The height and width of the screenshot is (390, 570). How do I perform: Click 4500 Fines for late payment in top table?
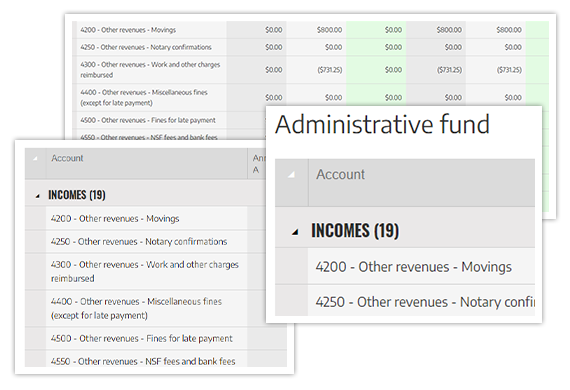[x=148, y=120]
